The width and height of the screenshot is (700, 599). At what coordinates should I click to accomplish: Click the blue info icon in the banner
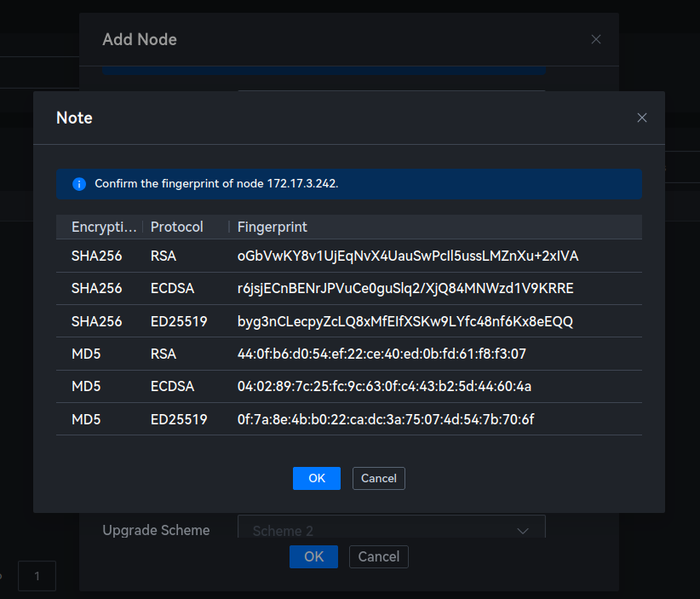point(79,184)
